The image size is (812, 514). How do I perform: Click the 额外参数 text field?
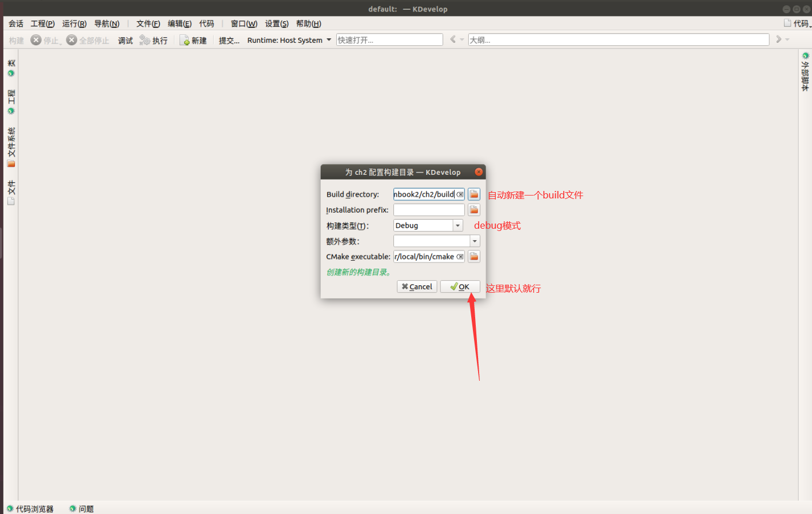click(432, 241)
